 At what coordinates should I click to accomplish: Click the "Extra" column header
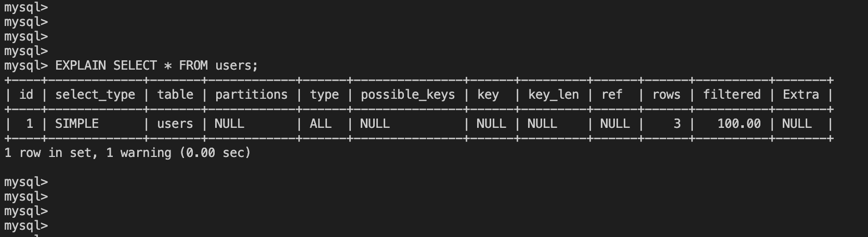(x=800, y=95)
